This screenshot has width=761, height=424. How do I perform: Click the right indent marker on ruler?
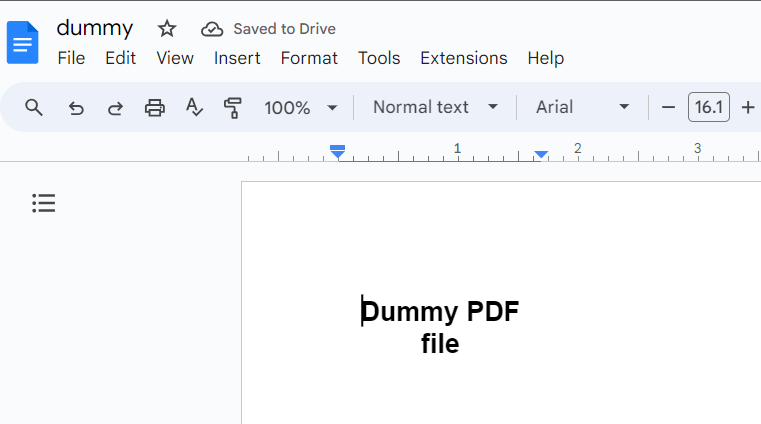coord(541,155)
